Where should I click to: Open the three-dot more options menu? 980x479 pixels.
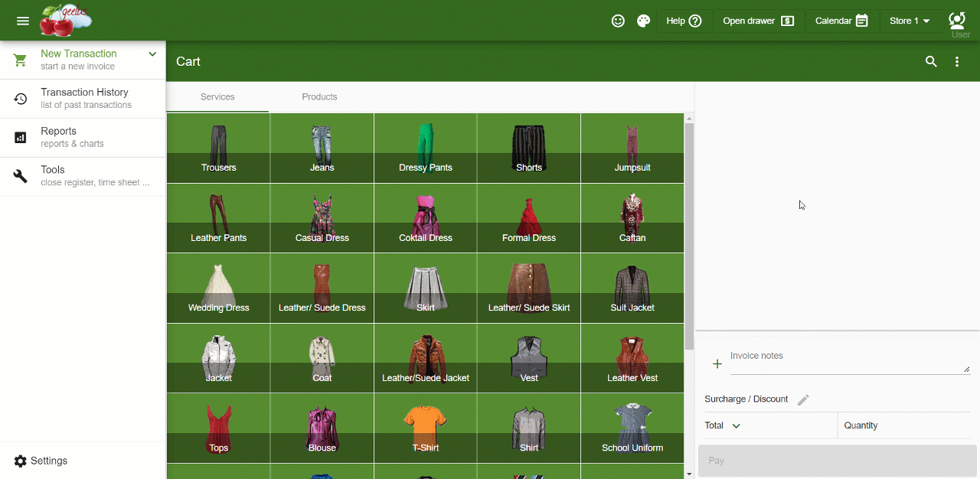(x=957, y=62)
